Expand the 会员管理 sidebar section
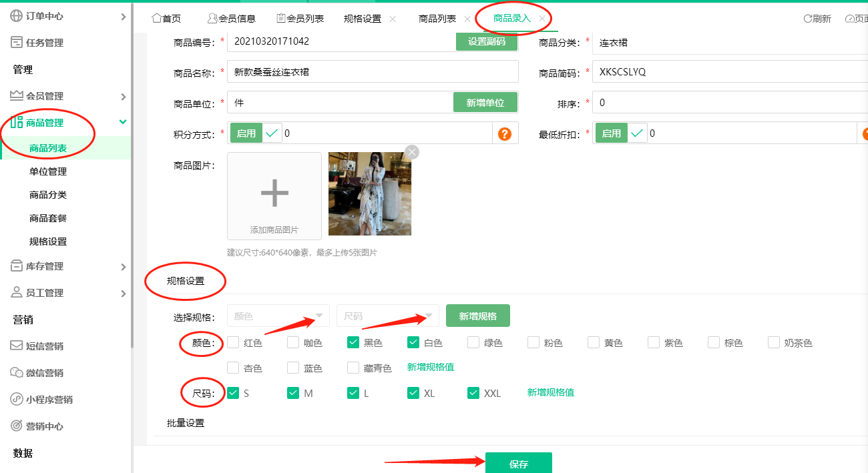The width and height of the screenshot is (868, 473). point(15,95)
